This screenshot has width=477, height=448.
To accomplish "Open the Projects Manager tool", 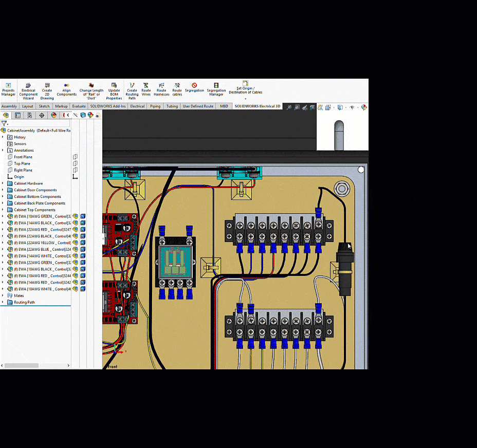I will click(x=8, y=89).
